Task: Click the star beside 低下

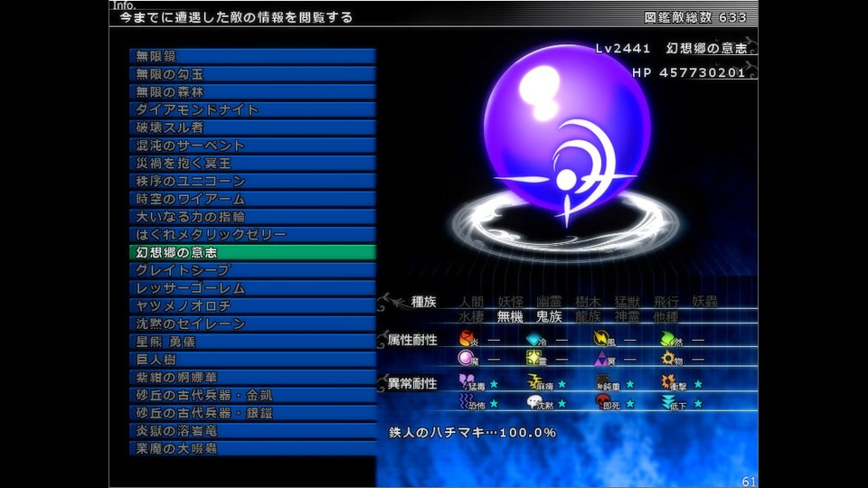Action: tap(698, 404)
